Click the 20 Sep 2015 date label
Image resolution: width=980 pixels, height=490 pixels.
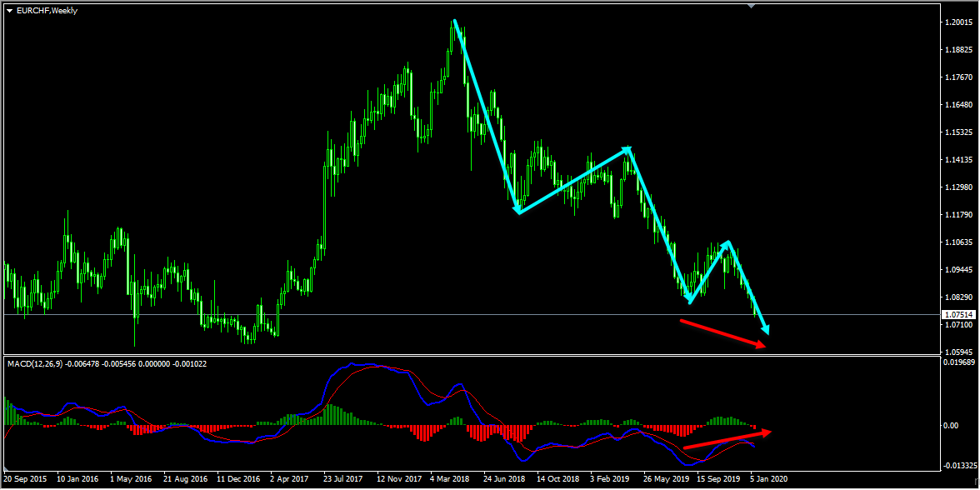(x=24, y=478)
